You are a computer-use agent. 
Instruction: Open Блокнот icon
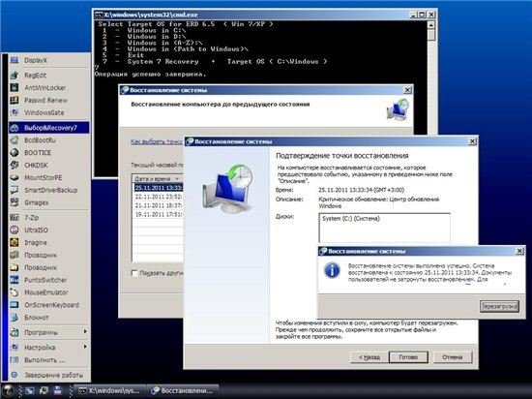point(15,317)
